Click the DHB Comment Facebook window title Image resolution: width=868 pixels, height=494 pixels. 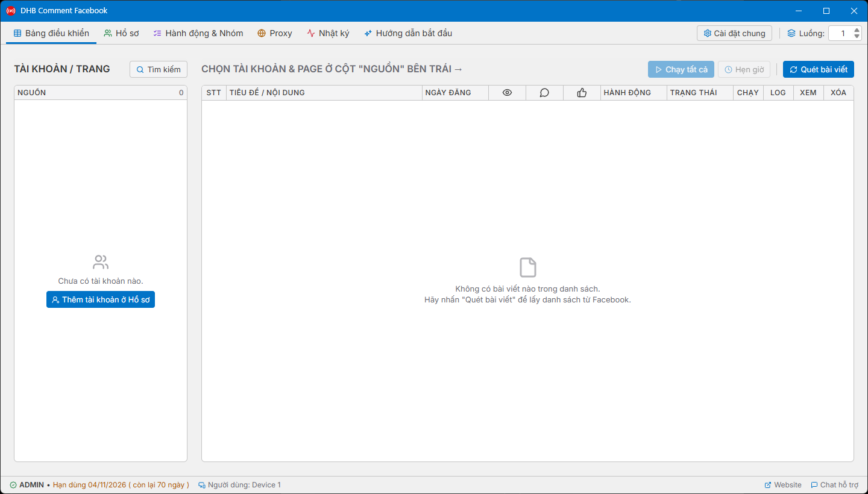pyautogui.click(x=64, y=11)
